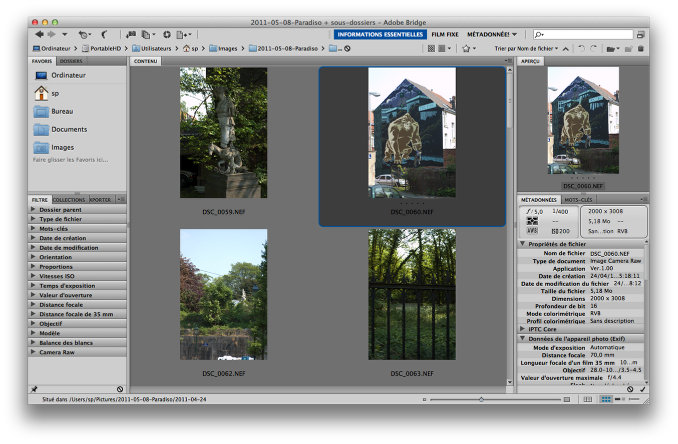Click the clear filter icon in Filtre panel
678x444 pixels.
pyautogui.click(x=120, y=388)
